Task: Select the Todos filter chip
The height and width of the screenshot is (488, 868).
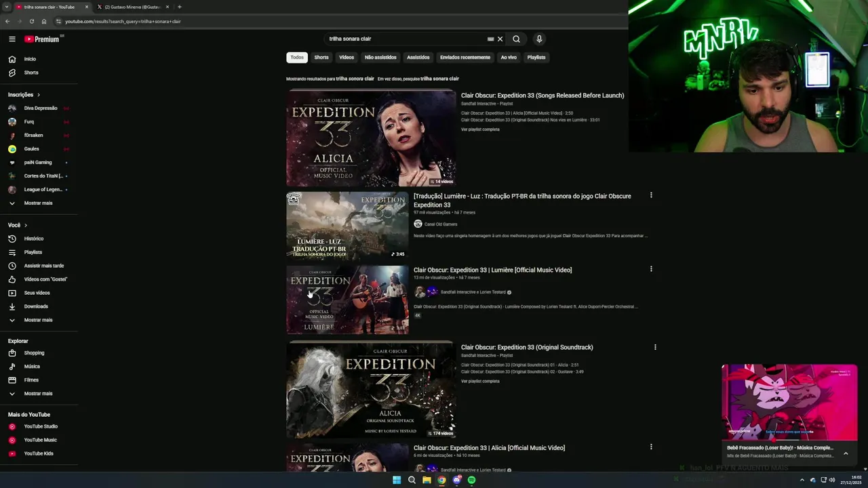Action: [297, 58]
